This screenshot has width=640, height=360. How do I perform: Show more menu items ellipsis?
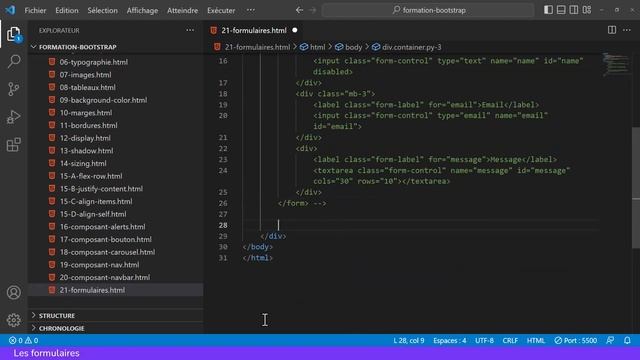tap(251, 10)
